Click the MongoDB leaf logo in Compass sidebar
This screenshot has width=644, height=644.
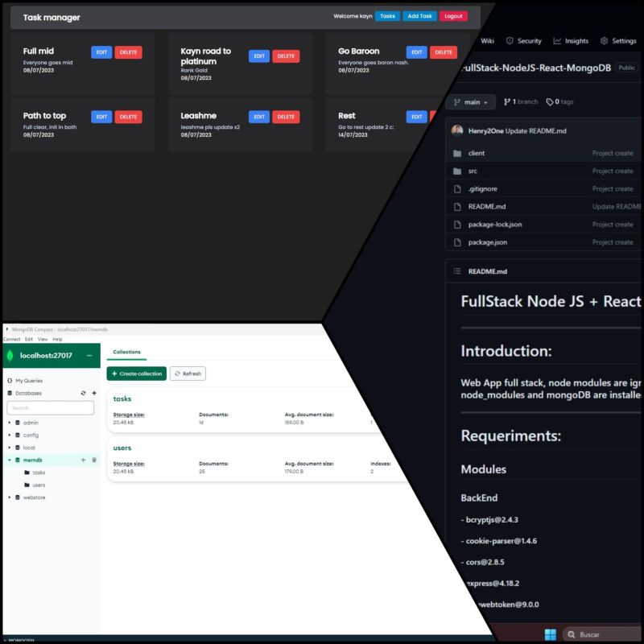coord(9,355)
